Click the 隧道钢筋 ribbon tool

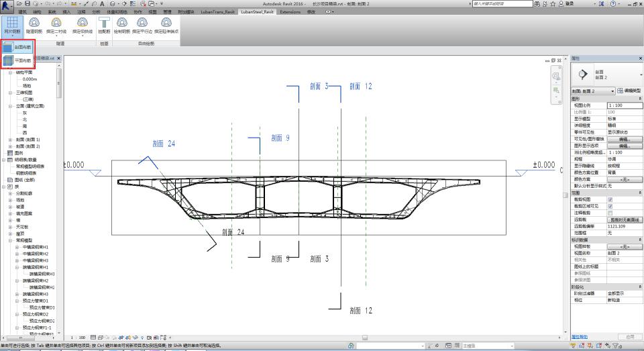tap(34, 25)
